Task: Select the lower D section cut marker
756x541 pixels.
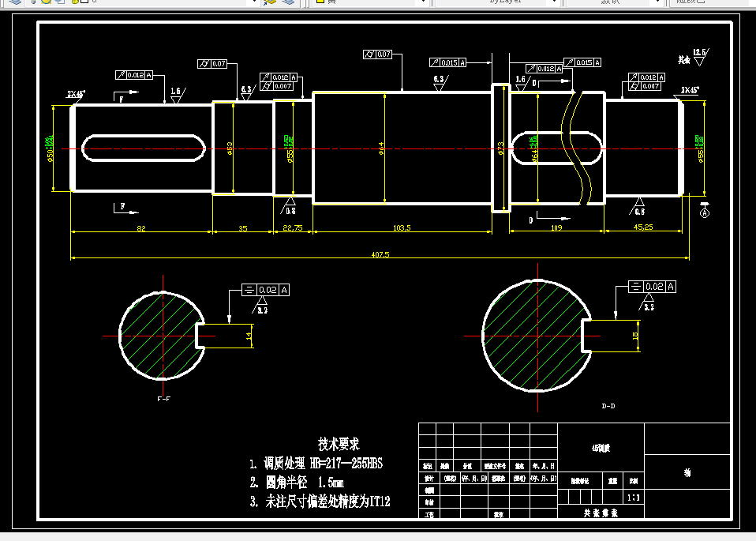Action: coord(548,218)
